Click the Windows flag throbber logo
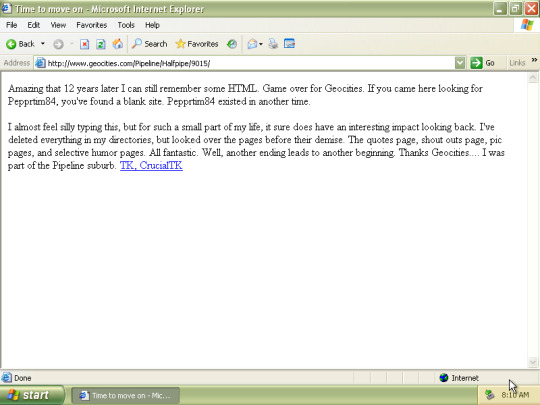Viewport: 540px width, 405px height. [x=527, y=25]
